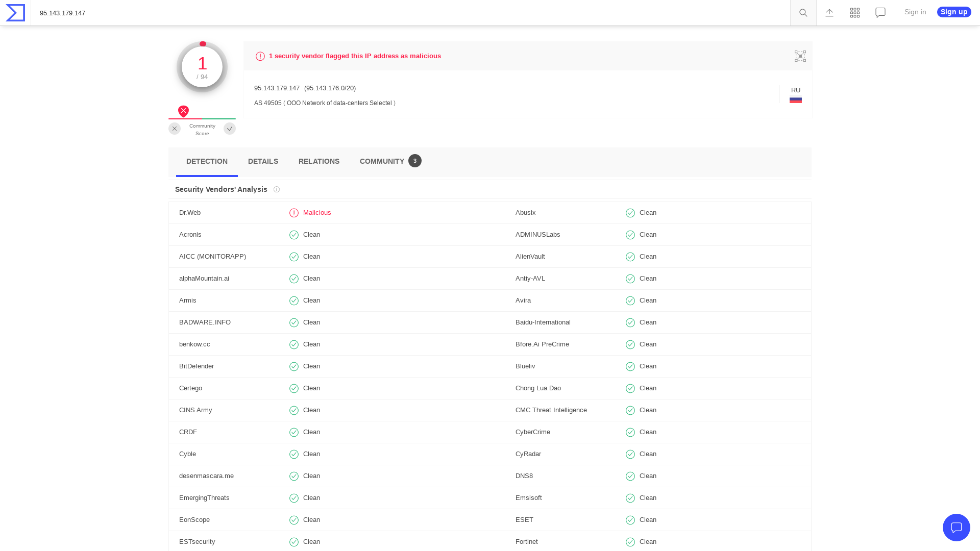Click the red community score marker

click(183, 111)
